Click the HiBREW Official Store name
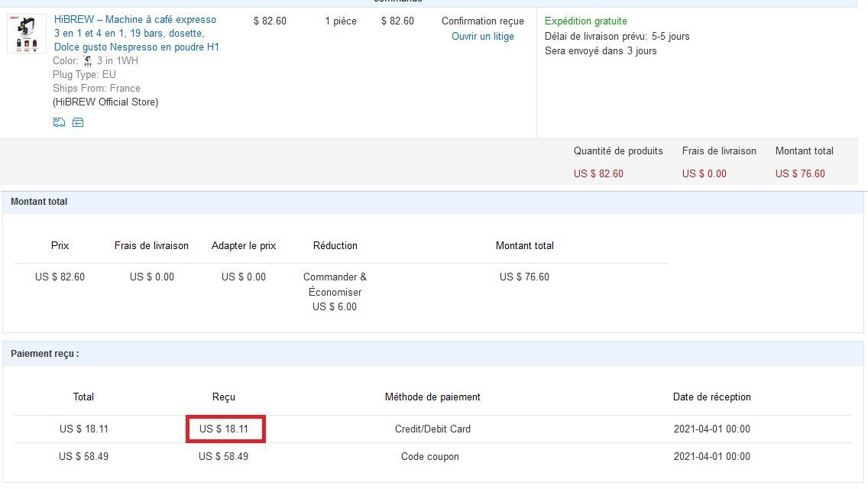This screenshot has height=489, width=868. point(105,102)
